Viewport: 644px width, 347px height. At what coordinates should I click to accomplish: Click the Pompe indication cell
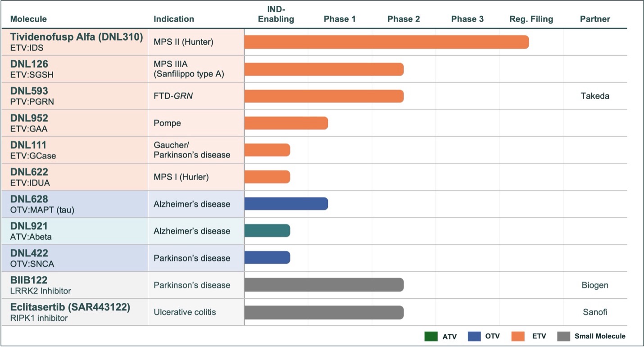point(168,123)
